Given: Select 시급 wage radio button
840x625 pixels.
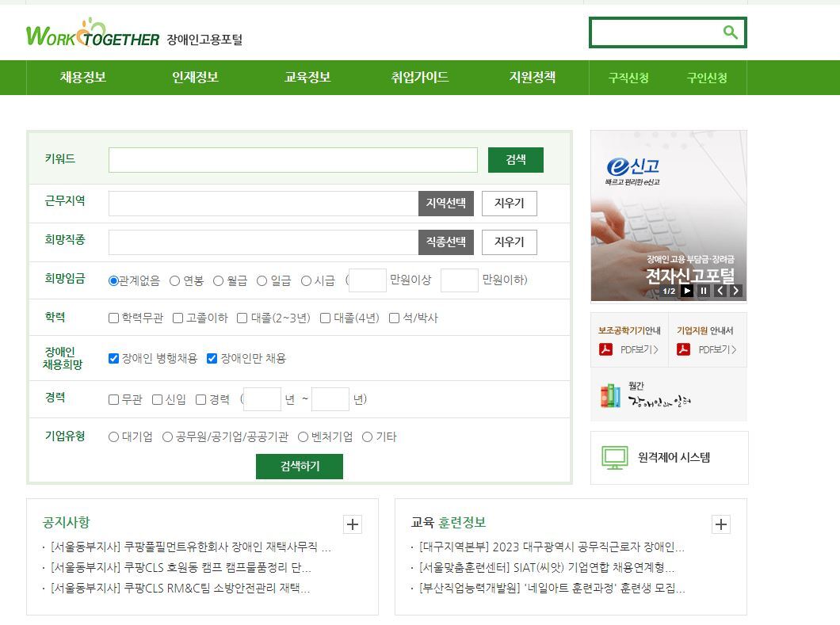Looking at the screenshot, I should coord(306,280).
